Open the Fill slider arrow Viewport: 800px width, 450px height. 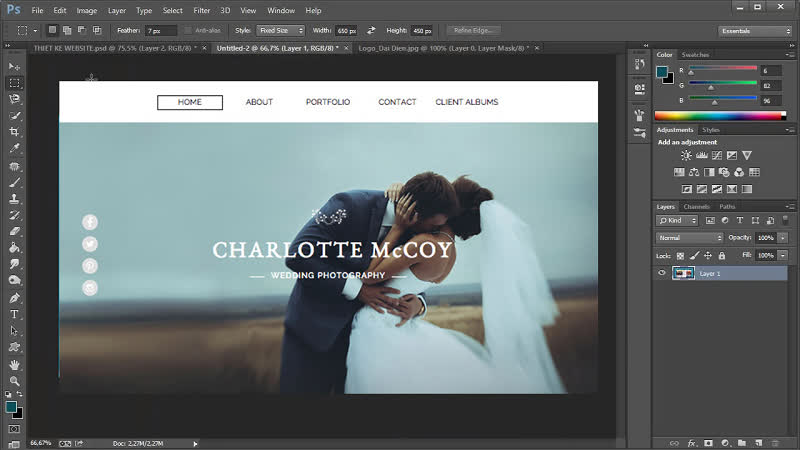point(783,255)
